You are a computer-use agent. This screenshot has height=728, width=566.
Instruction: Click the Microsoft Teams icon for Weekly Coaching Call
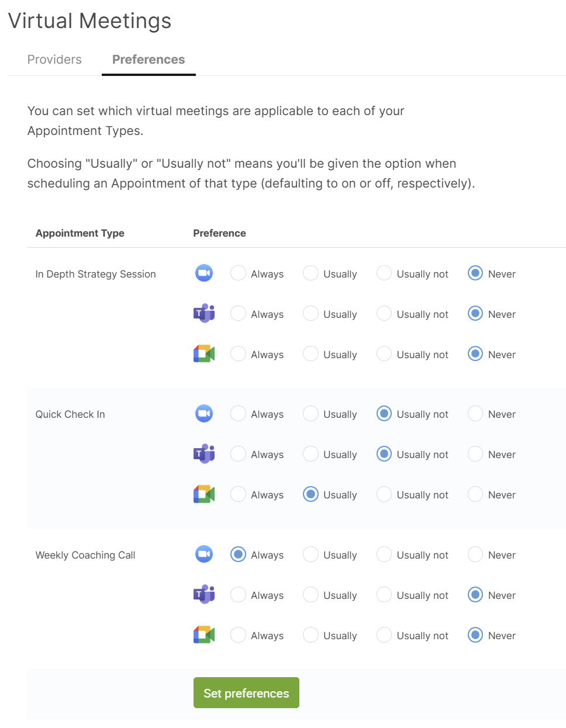coord(203,594)
